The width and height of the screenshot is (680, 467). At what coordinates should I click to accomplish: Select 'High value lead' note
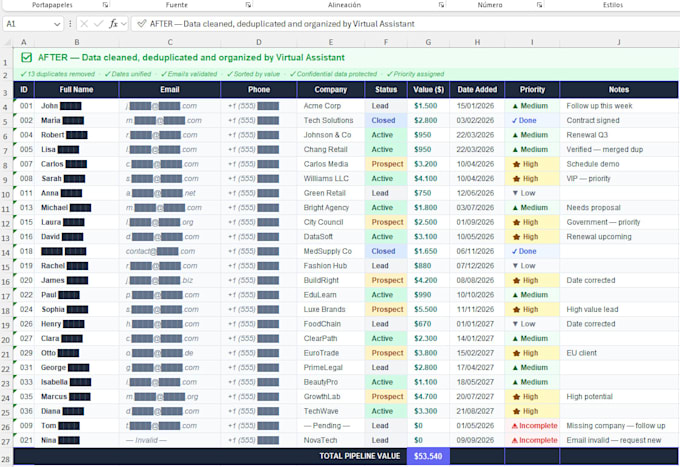(x=619, y=310)
